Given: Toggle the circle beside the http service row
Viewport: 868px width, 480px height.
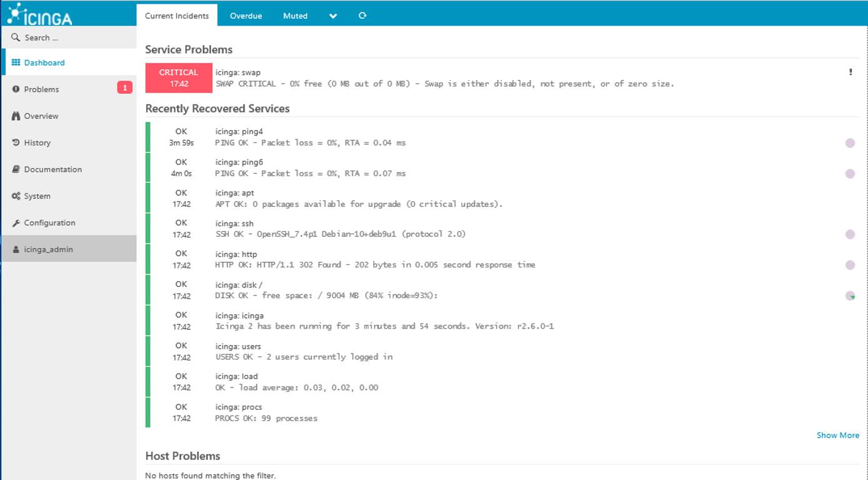Looking at the screenshot, I should click(850, 265).
